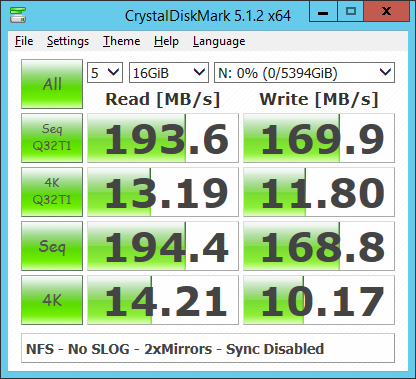Open the File menu
The width and height of the screenshot is (416, 379).
pyautogui.click(x=24, y=41)
